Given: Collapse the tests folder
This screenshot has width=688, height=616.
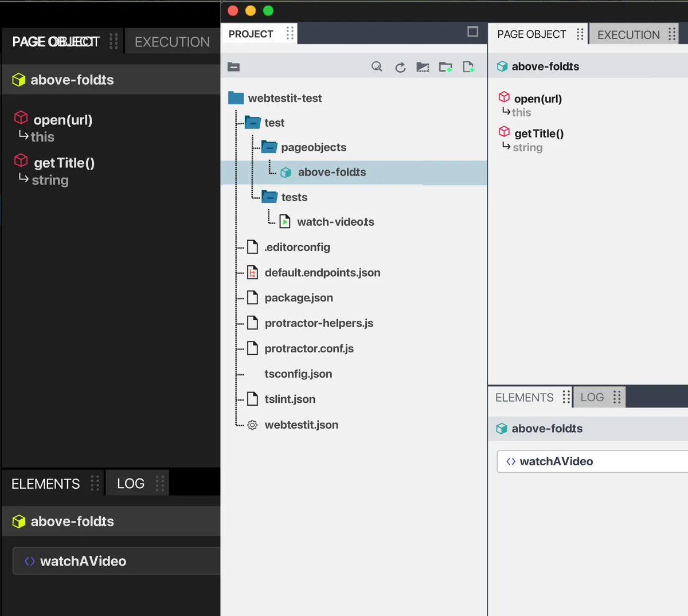Looking at the screenshot, I should 269,197.
